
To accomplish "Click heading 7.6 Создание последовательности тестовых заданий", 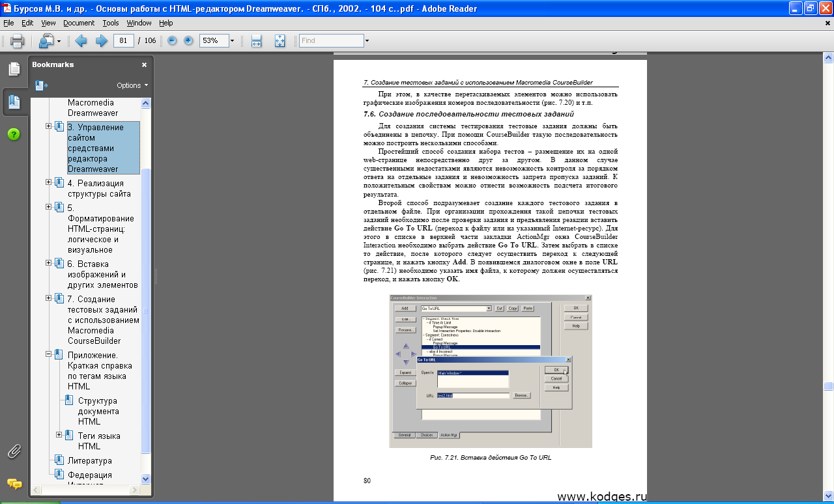I will (x=468, y=114).
